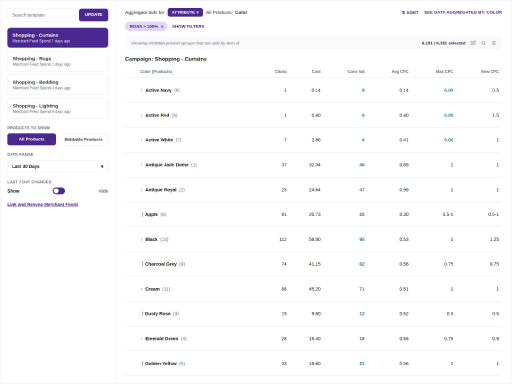This screenshot has height=384, width=512.
Task: Click the Antique Royal row name
Action: click(161, 190)
